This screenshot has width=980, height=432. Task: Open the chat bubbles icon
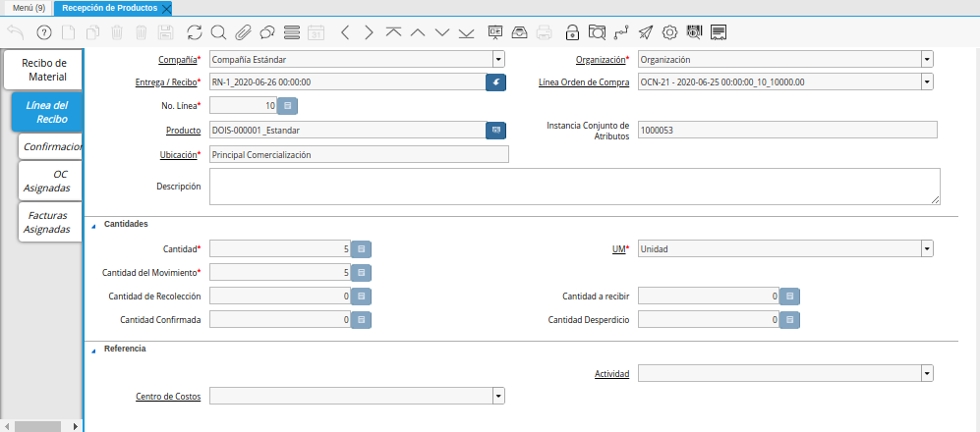[x=266, y=32]
